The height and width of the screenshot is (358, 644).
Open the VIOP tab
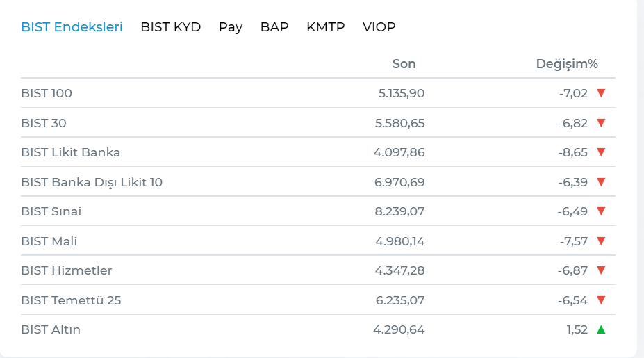point(379,27)
